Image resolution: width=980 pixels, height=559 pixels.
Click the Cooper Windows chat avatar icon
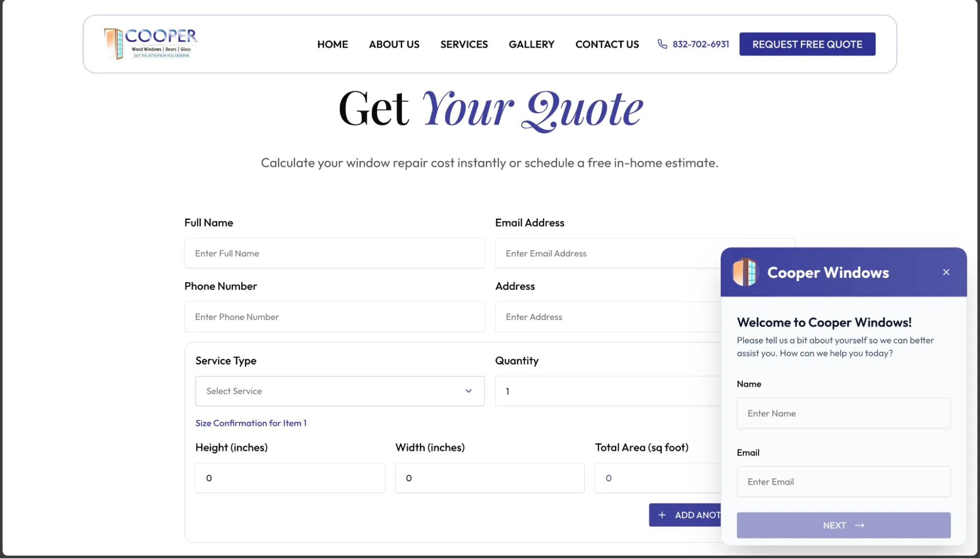pyautogui.click(x=745, y=272)
